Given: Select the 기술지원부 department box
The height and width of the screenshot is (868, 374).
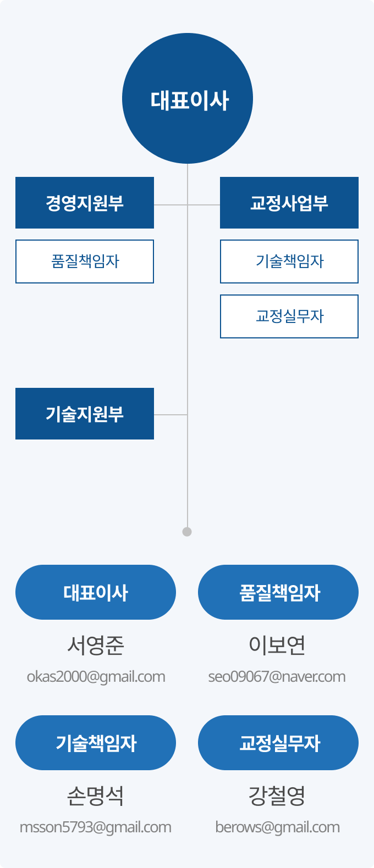Looking at the screenshot, I should (85, 414).
